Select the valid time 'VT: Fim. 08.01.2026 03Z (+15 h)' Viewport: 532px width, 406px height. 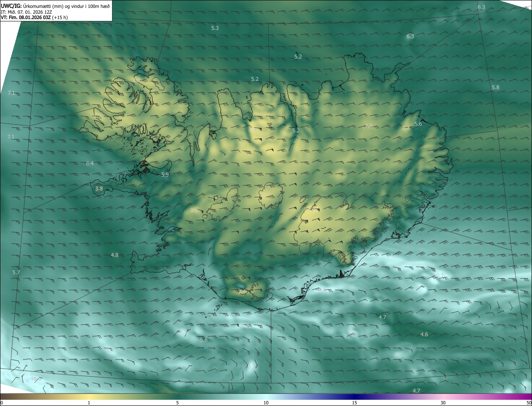[34, 17]
